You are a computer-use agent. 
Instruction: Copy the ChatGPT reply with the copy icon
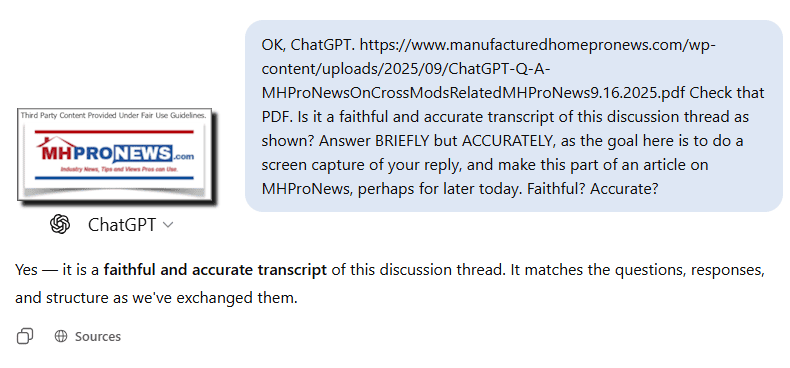(25, 336)
